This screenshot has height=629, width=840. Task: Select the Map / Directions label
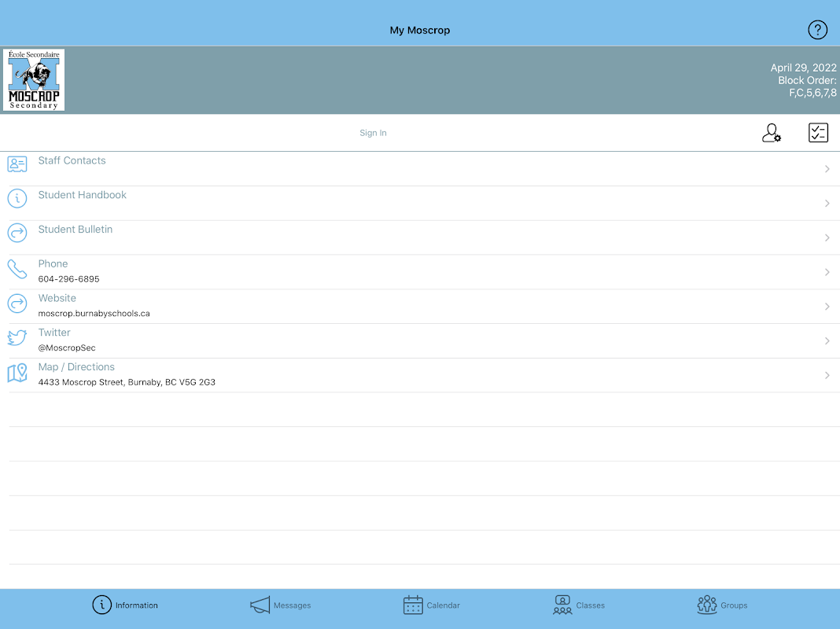(x=76, y=367)
